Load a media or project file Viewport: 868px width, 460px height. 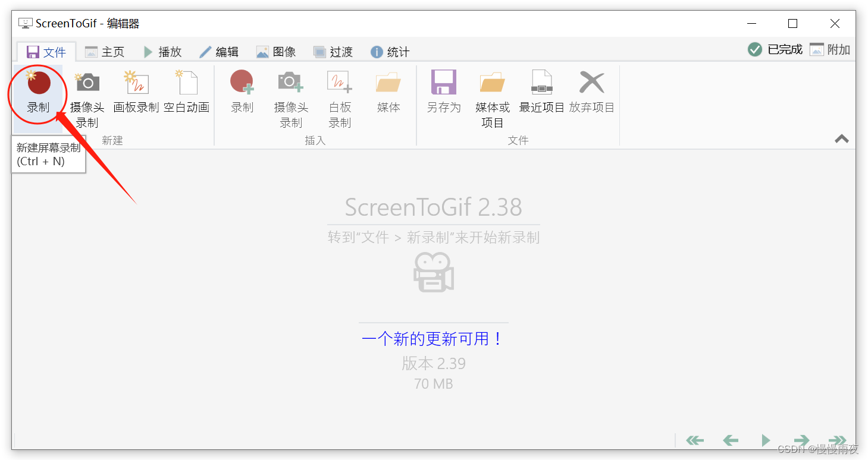(493, 94)
